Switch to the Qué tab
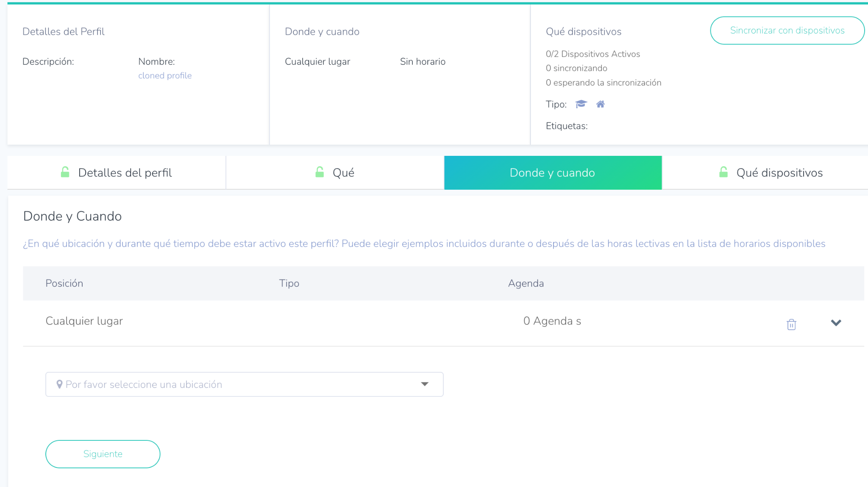Screen dimensions: 868x487 (x=335, y=173)
